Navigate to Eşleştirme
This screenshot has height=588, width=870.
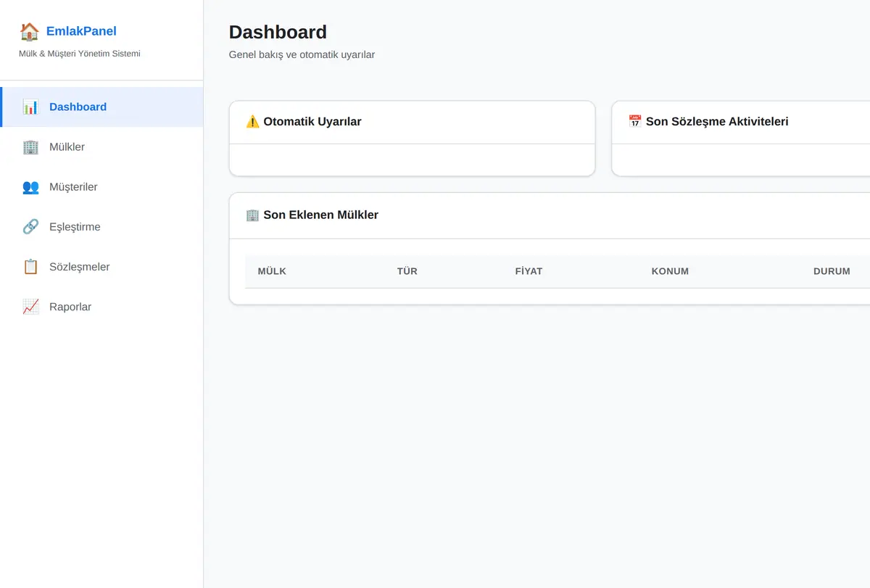pyautogui.click(x=101, y=227)
